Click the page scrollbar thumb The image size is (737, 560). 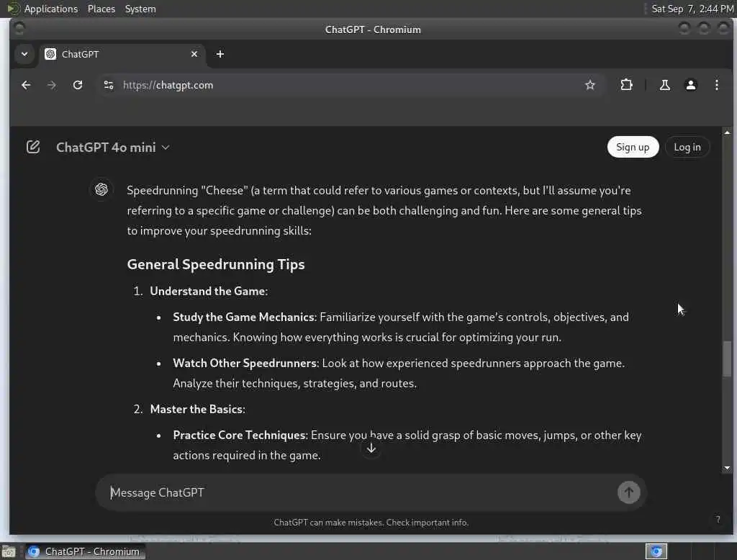(x=727, y=358)
